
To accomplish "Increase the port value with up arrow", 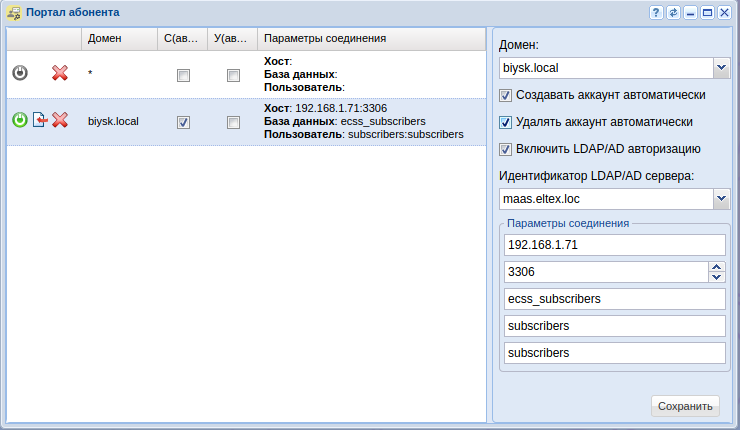I will coord(716,266).
